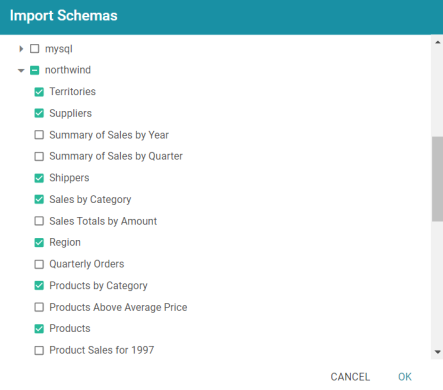
Task: Select the Sales Totals by Amount checkbox
Action: pyautogui.click(x=39, y=221)
